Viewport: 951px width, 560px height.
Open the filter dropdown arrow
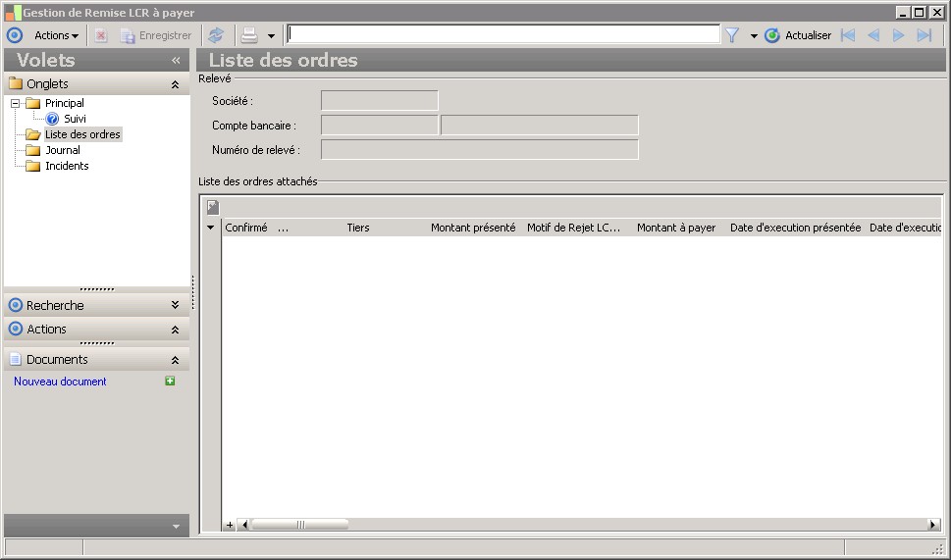pyautogui.click(x=754, y=36)
